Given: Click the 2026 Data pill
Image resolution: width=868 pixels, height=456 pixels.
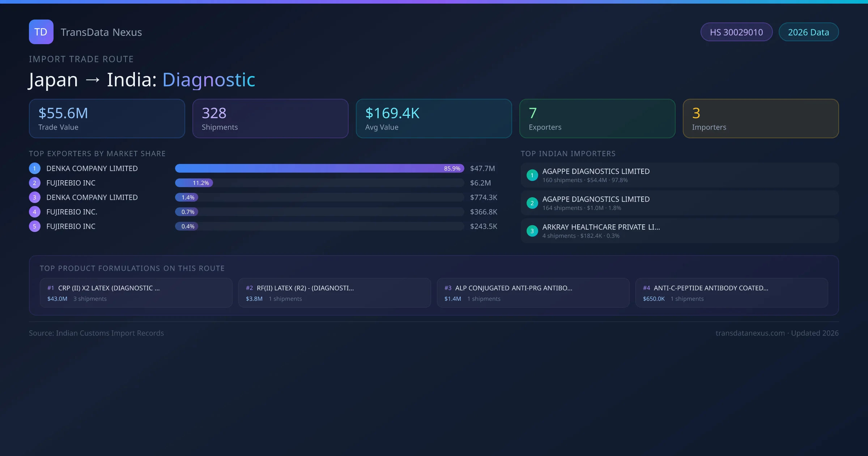Looking at the screenshot, I should click(808, 32).
